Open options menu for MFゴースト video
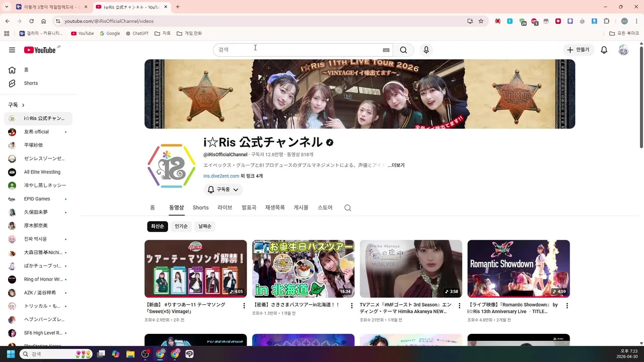644x362 pixels. pyautogui.click(x=459, y=306)
